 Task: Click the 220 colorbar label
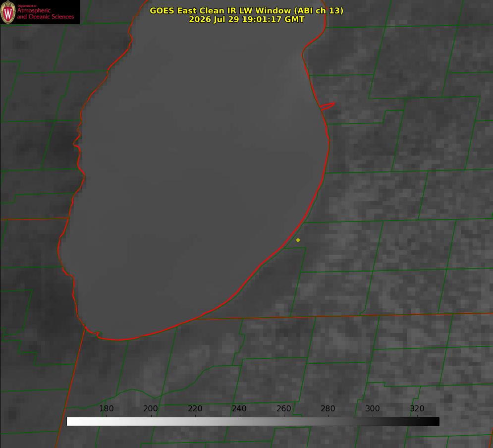[195, 408]
